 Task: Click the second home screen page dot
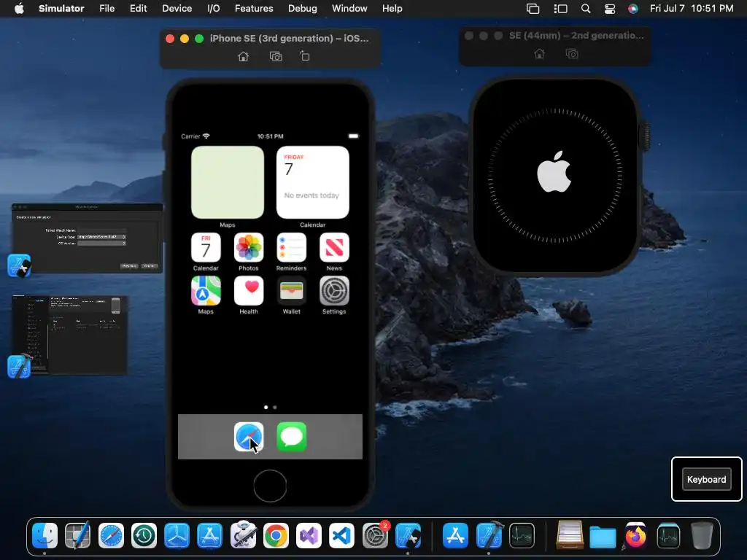tap(275, 407)
